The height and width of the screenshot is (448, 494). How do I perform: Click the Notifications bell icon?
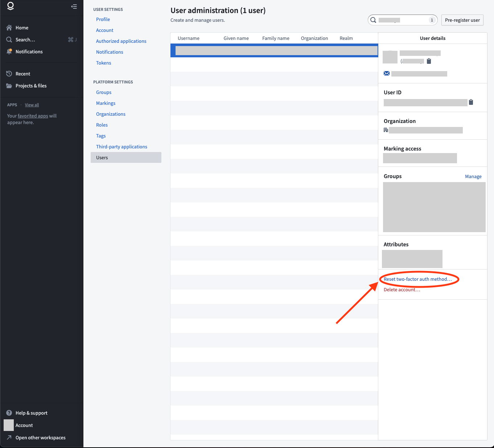pos(9,52)
